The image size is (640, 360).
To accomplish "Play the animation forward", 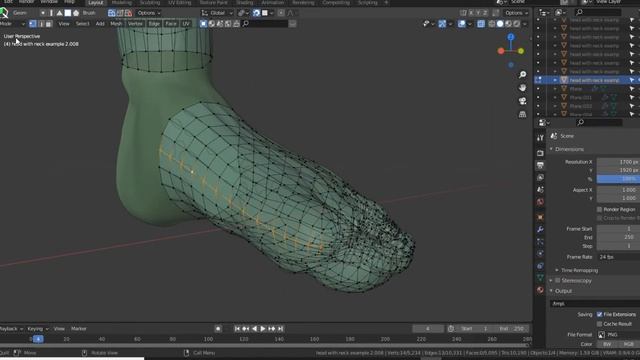I will [263, 329].
